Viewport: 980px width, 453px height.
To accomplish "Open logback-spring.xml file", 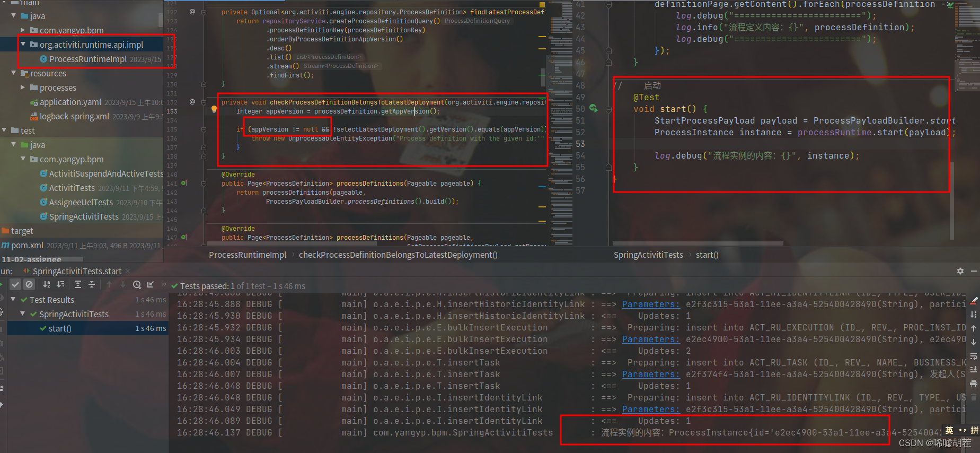I will click(x=75, y=116).
